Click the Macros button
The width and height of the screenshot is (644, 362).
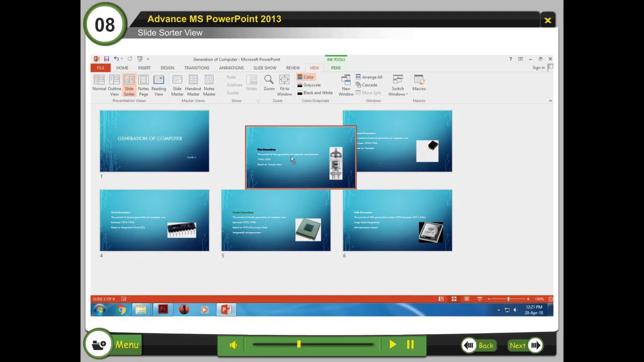tap(419, 83)
